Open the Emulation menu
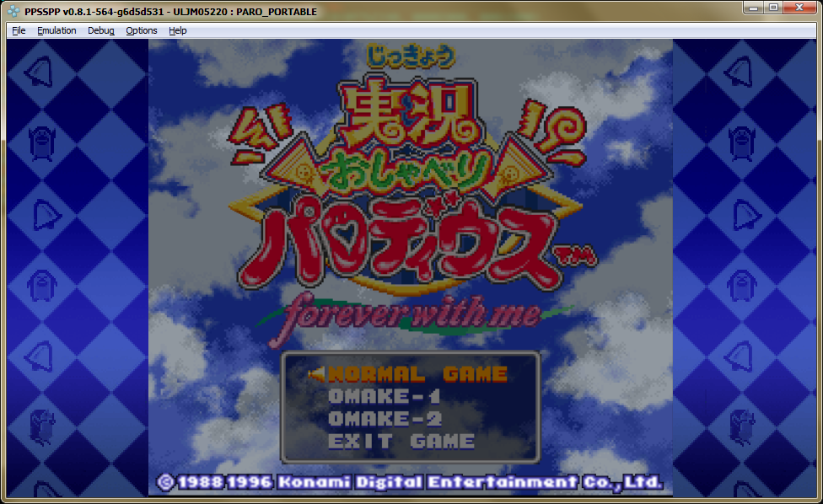The height and width of the screenshot is (504, 823). [56, 30]
